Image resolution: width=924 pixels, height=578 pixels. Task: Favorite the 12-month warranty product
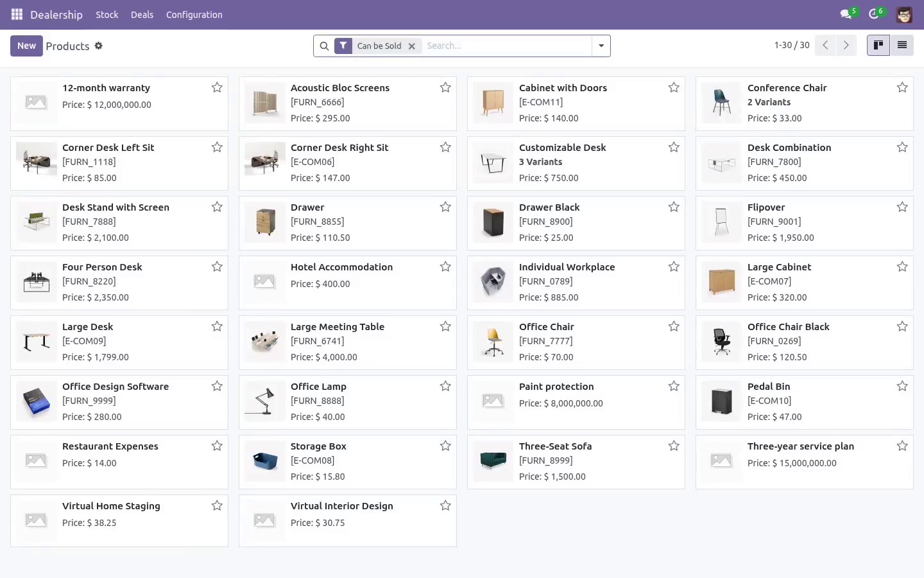(x=217, y=87)
